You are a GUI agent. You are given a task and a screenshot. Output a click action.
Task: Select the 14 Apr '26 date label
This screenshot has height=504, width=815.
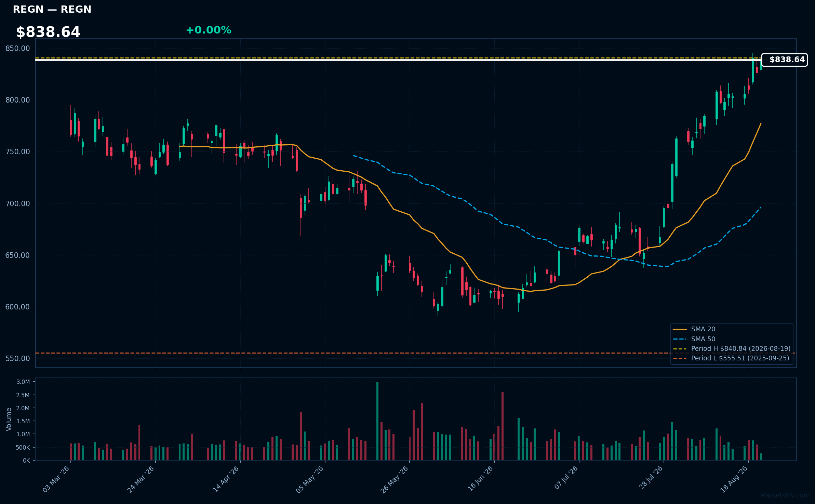coord(226,479)
